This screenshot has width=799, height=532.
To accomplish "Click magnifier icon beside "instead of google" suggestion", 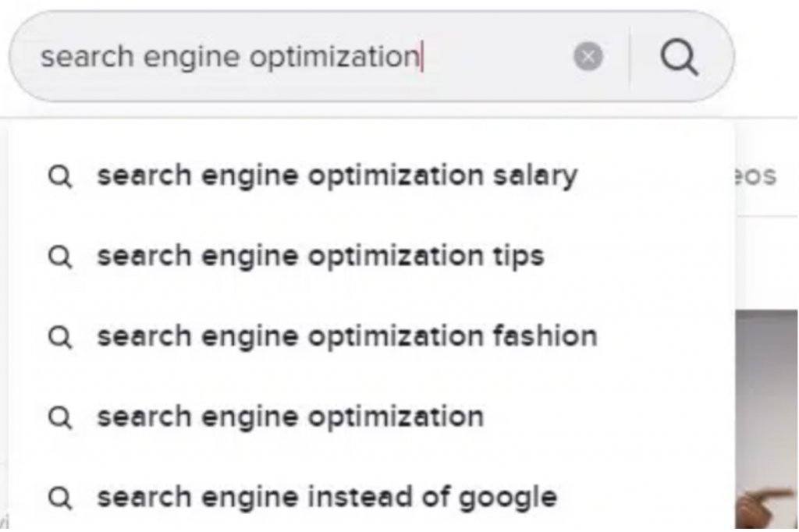I will 59,497.
